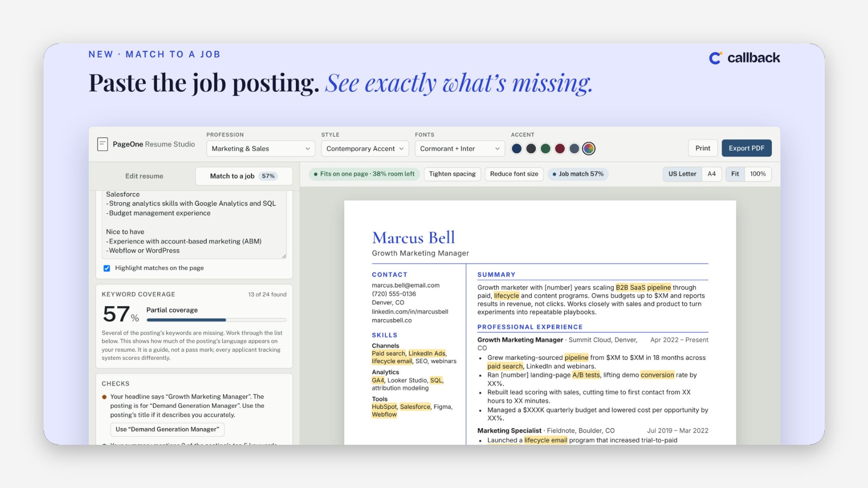Select 100% zoom option

click(x=757, y=174)
